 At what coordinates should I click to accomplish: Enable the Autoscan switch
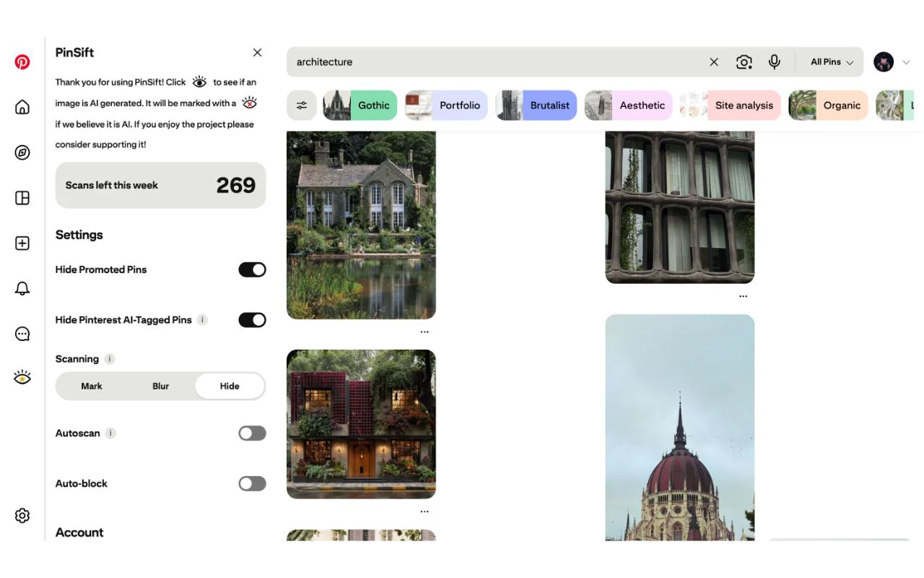pos(252,433)
